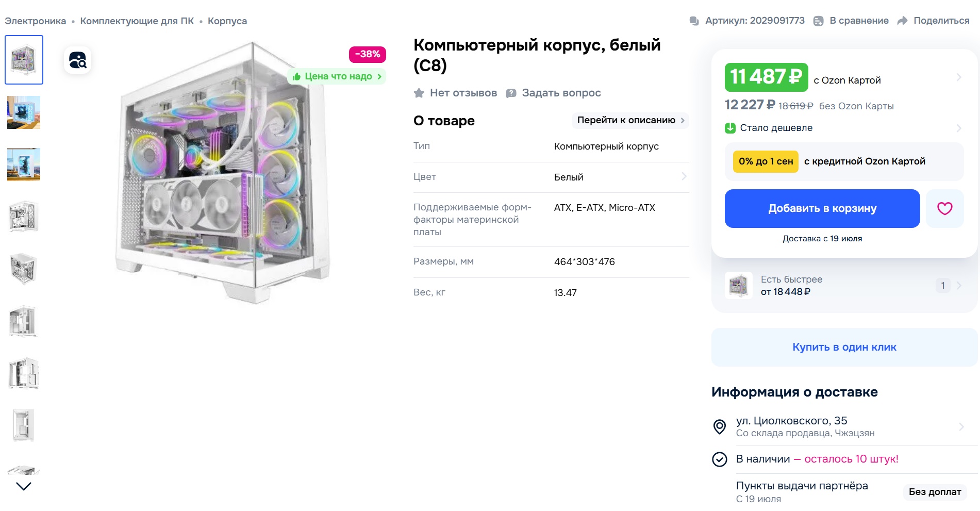Click the question icon beside Задать вопрос
This screenshot has width=980, height=511.
[511, 93]
